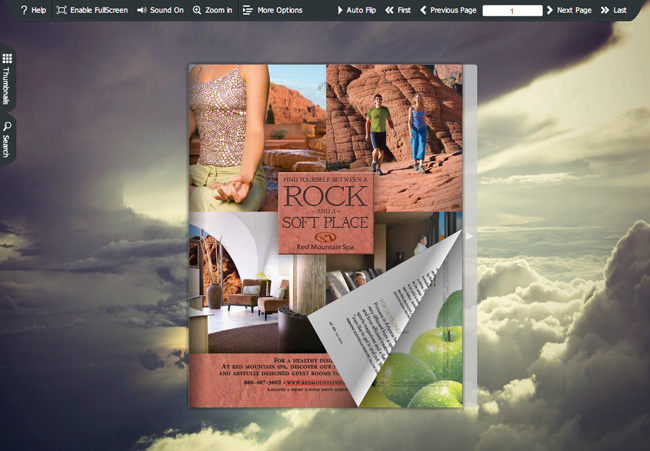The image size is (650, 451).
Task: Focus the page number input field
Action: [x=512, y=11]
